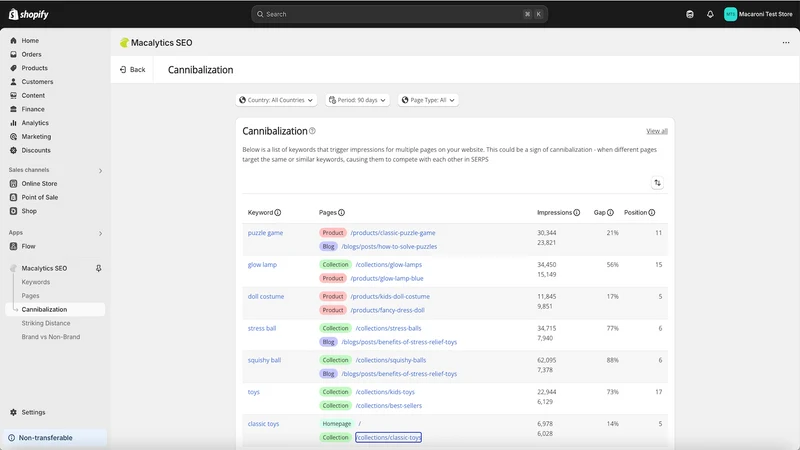Viewport: 800px width, 450px height.
Task: Click the Marketing target icon
Action: point(13,137)
